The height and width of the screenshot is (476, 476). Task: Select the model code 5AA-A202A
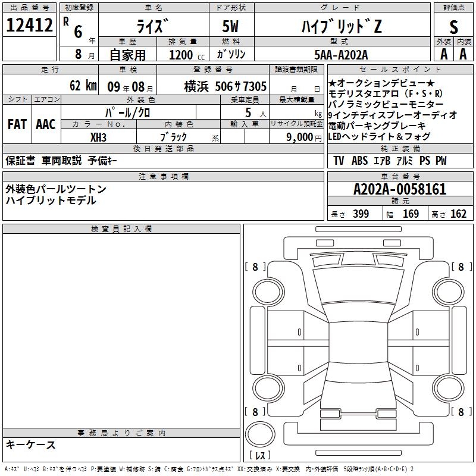tap(341, 55)
